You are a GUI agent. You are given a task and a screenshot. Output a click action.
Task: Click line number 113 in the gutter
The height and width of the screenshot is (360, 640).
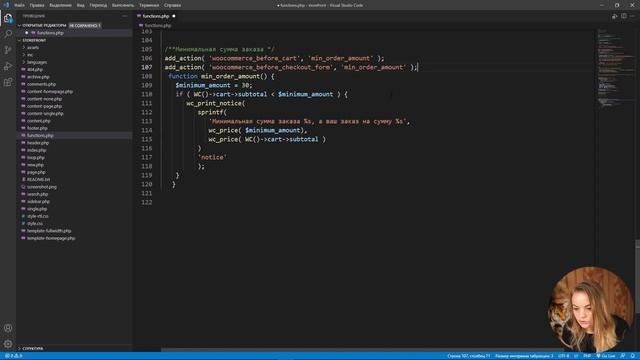(147, 121)
